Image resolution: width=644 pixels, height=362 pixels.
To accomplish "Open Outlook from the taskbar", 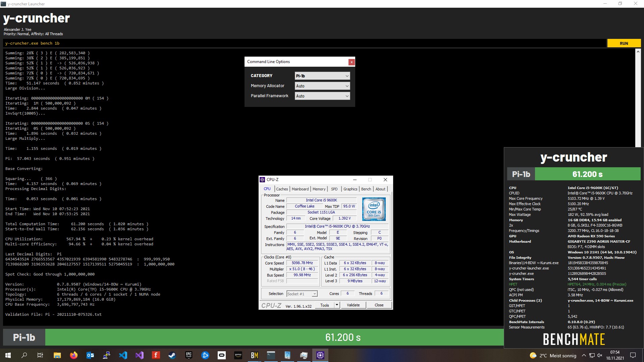I will [x=90, y=355].
